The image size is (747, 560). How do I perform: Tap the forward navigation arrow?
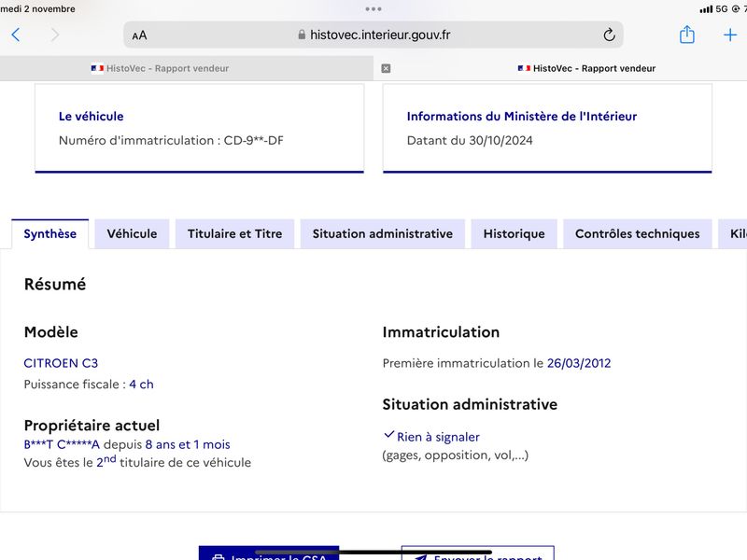(55, 35)
